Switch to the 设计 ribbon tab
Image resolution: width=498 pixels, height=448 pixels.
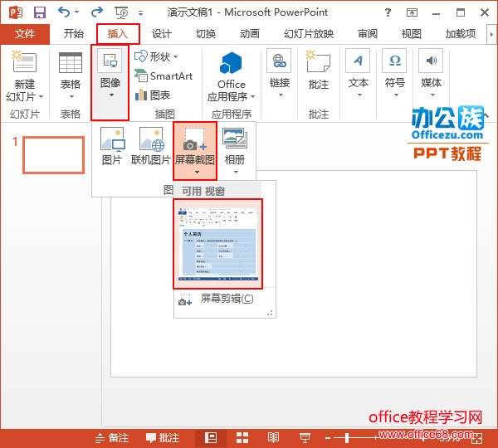pyautogui.click(x=161, y=34)
